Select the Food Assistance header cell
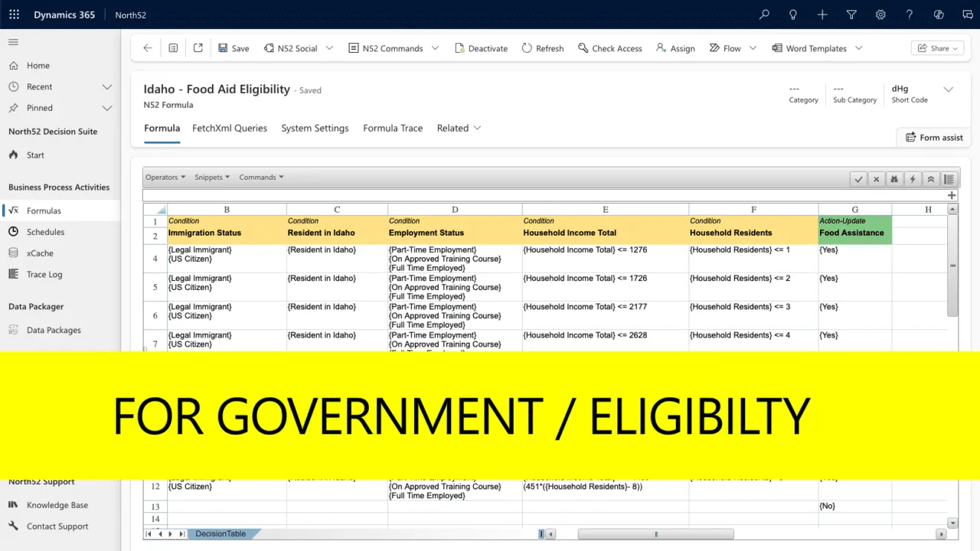Image resolution: width=980 pixels, height=551 pixels. point(854,233)
